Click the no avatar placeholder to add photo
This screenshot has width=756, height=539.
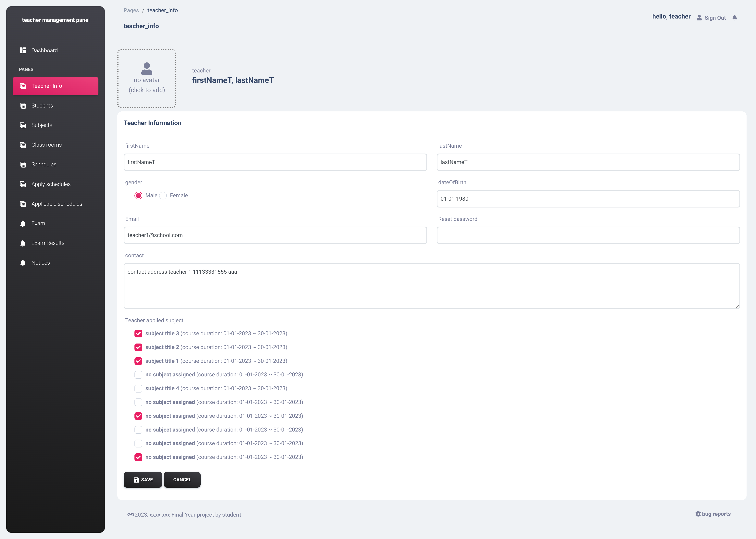(x=147, y=79)
